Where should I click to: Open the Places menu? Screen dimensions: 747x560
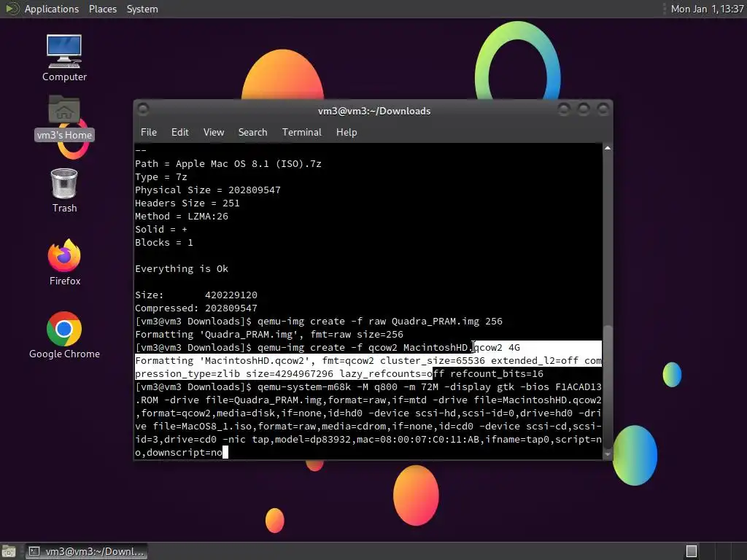click(x=102, y=9)
